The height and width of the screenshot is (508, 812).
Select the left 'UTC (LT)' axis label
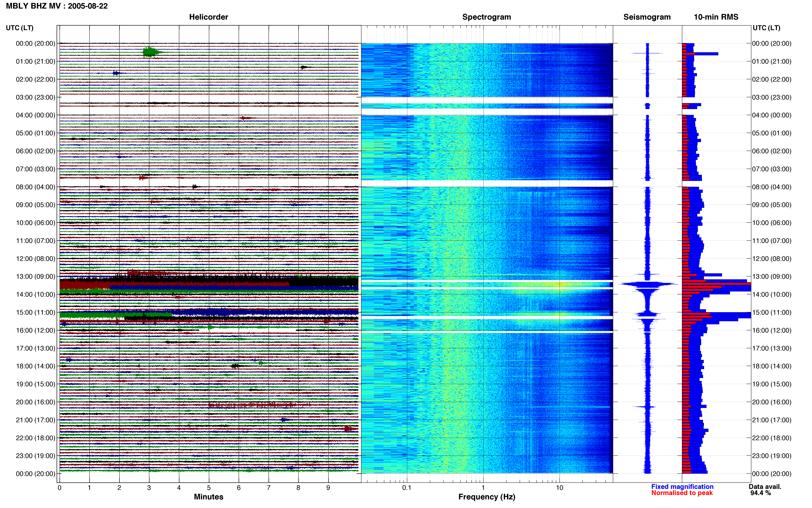[19, 28]
